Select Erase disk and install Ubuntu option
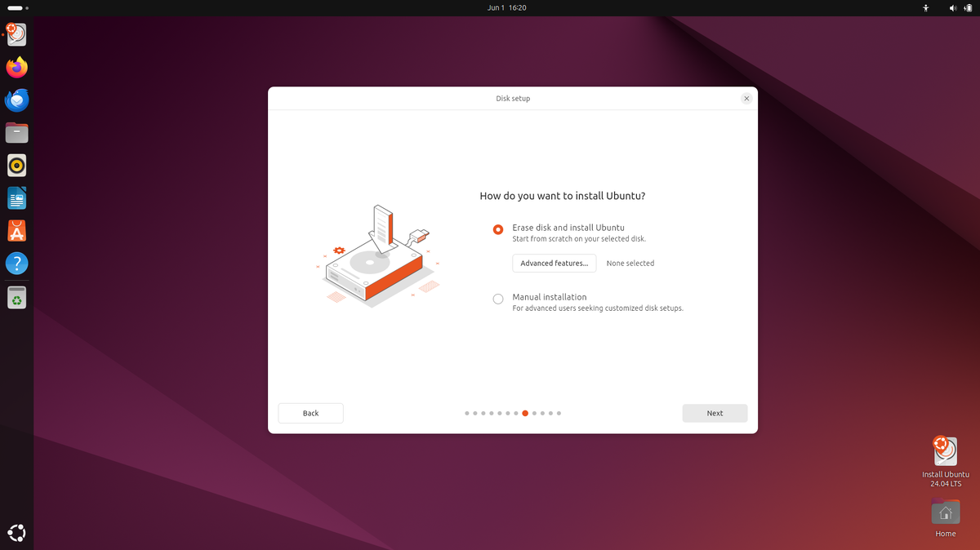Image resolution: width=980 pixels, height=550 pixels. (x=498, y=229)
